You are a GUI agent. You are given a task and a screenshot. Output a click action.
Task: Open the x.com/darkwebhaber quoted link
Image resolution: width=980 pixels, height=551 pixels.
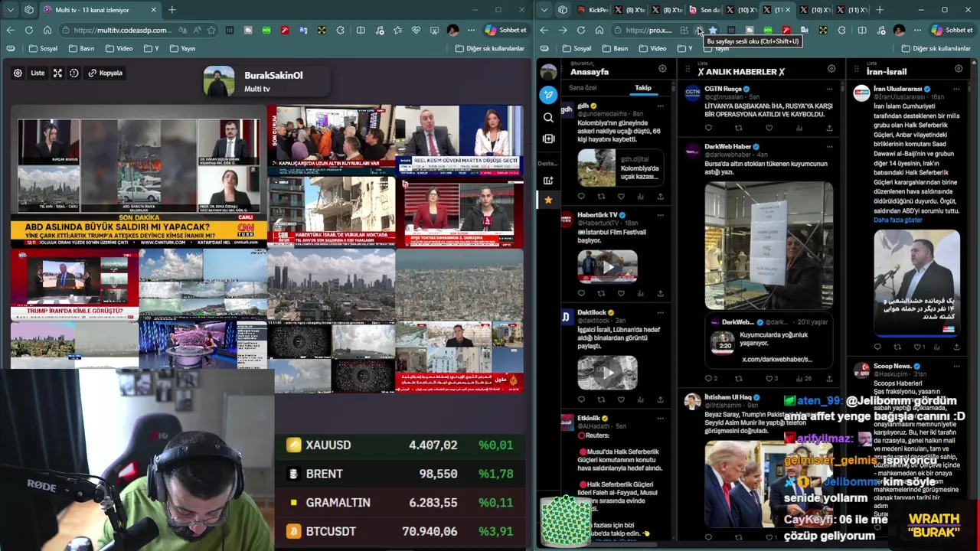click(x=776, y=359)
